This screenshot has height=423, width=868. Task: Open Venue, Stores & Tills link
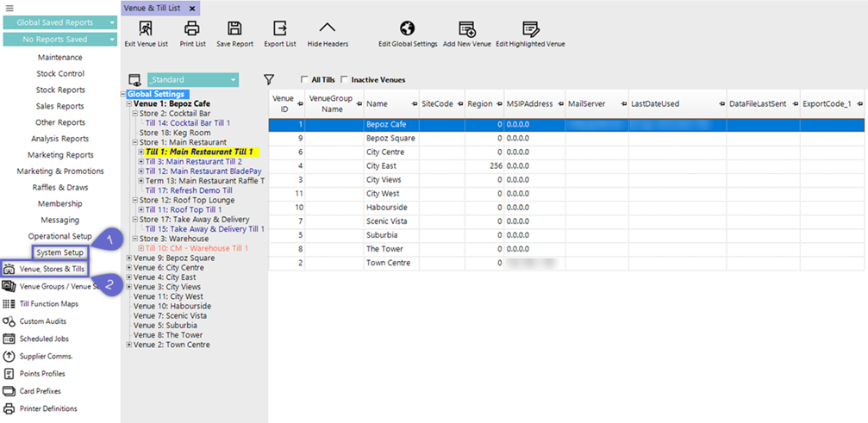52,269
